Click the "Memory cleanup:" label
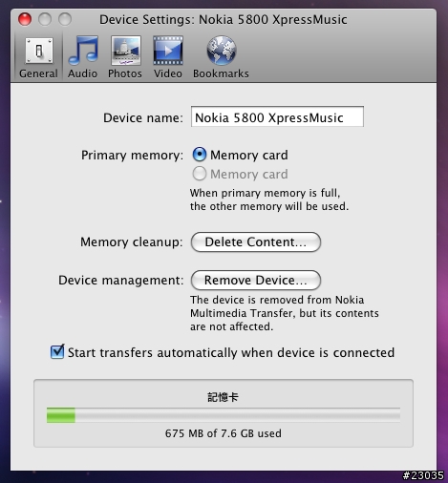 pos(132,242)
